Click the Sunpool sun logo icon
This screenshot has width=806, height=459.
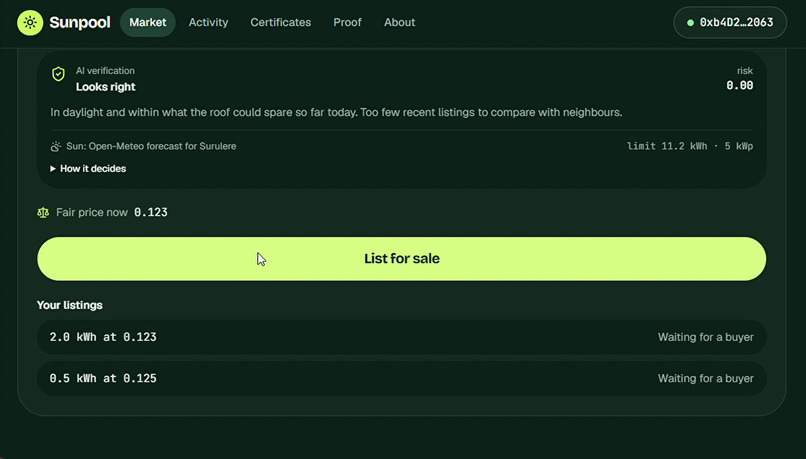tap(30, 23)
